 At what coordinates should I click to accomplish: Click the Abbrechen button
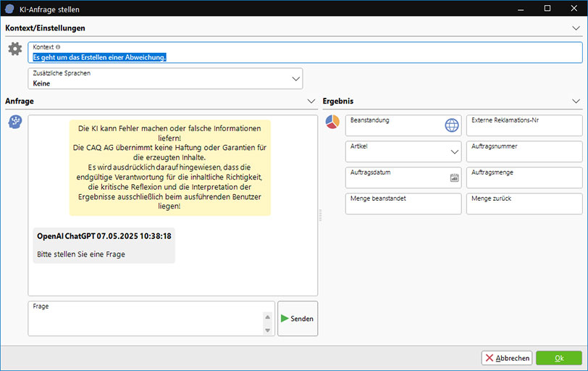click(507, 358)
